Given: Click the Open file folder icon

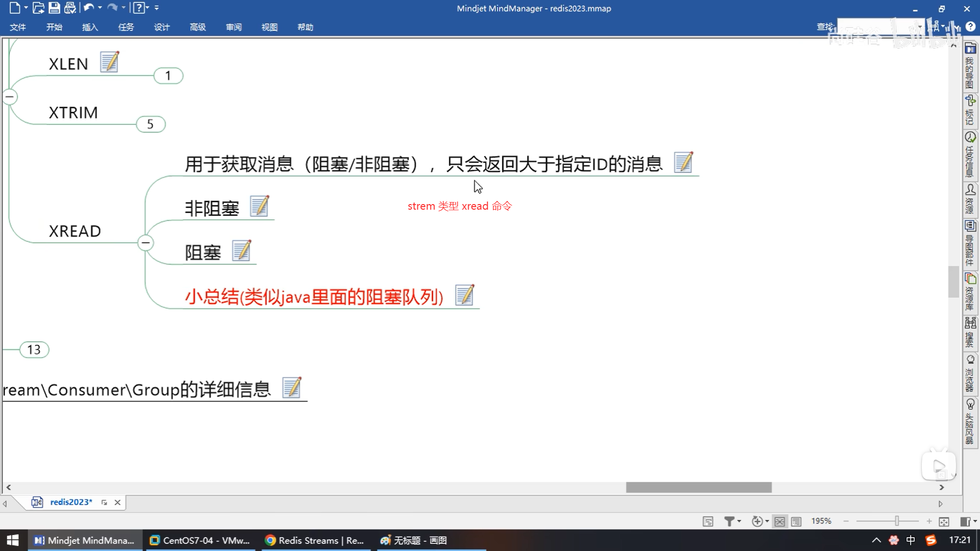Looking at the screenshot, I should click(x=38, y=8).
